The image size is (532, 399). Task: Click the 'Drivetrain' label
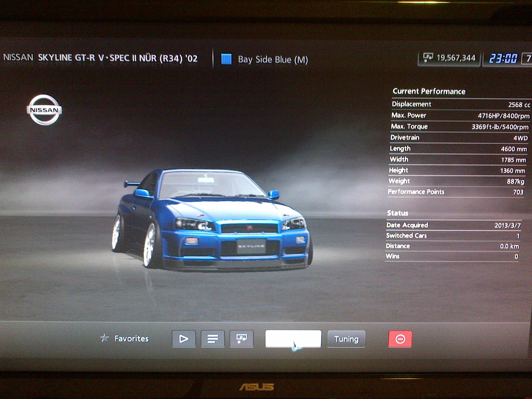[405, 138]
